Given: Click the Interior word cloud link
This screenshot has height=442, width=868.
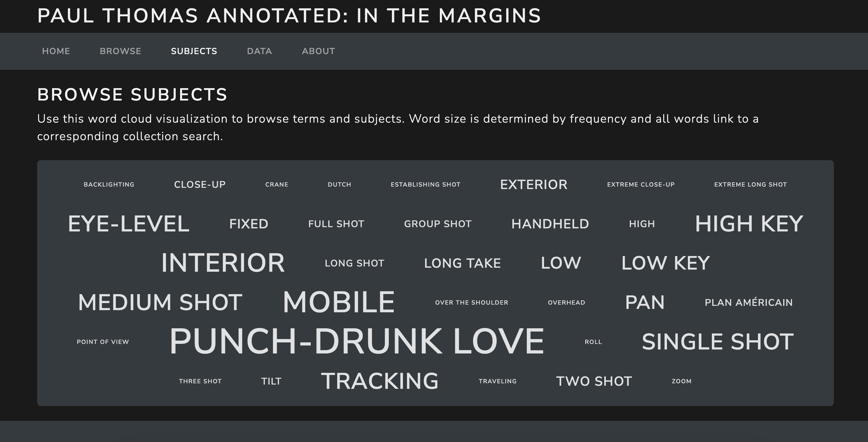Looking at the screenshot, I should coord(223,263).
